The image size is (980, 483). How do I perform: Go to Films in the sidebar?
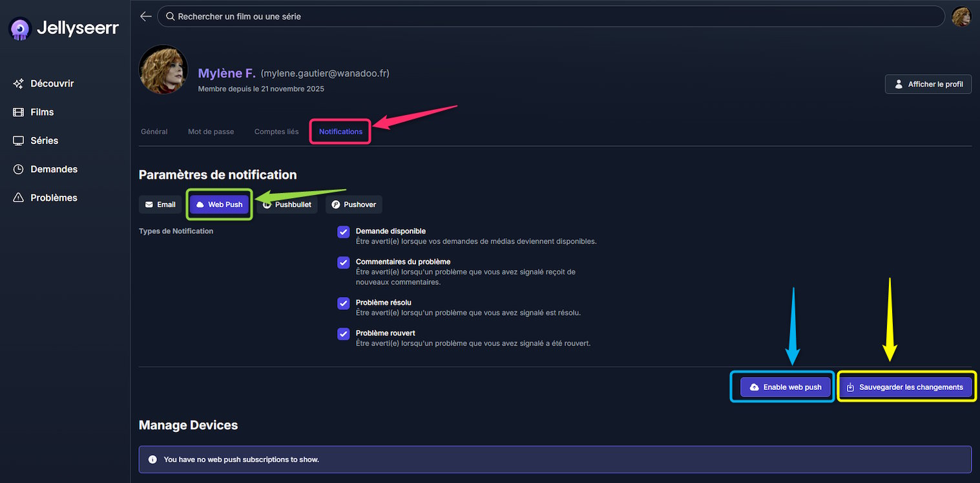pyautogui.click(x=42, y=112)
